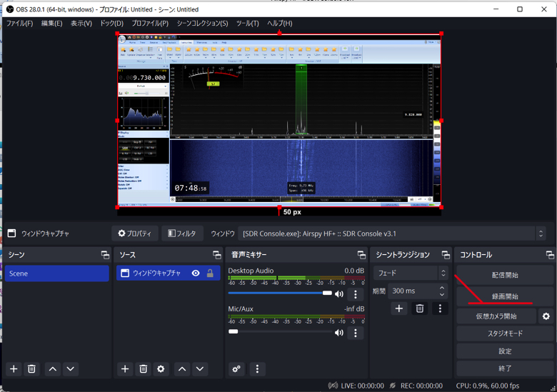Click 終了 button

pos(505,368)
